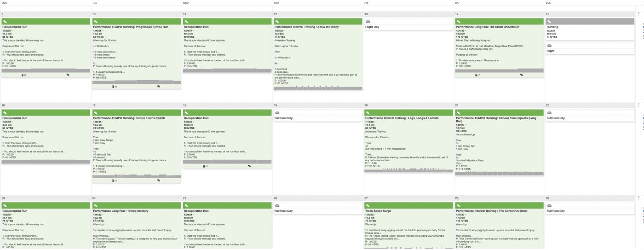644x250 pixels.
Task: Open comments on Monday 9 Recuperation Run
Action: [68, 75]
